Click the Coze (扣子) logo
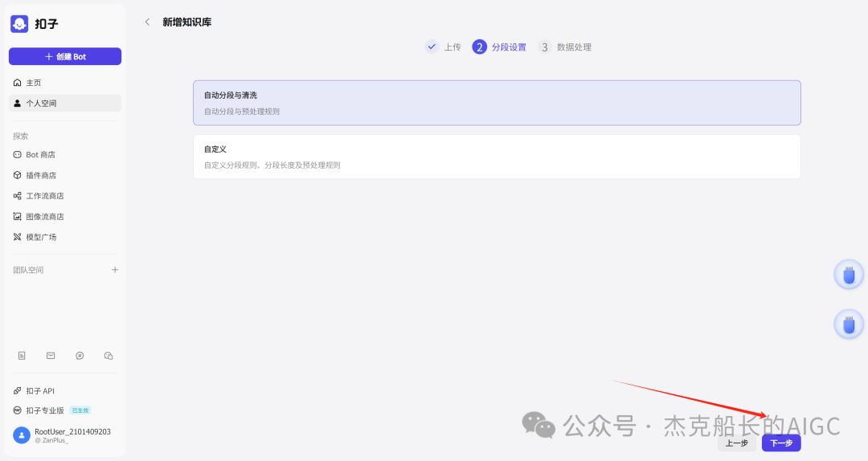The image size is (868, 461). coord(19,24)
